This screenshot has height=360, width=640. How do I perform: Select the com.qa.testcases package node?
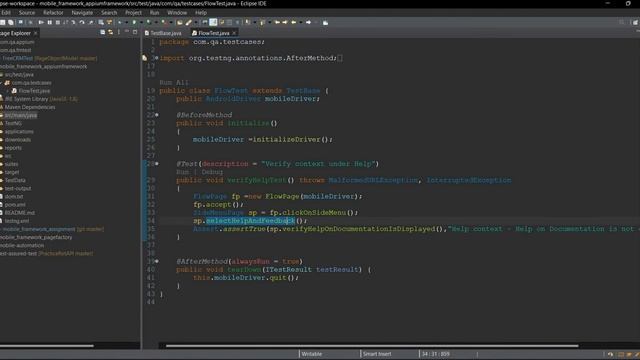pyautogui.click(x=31, y=82)
